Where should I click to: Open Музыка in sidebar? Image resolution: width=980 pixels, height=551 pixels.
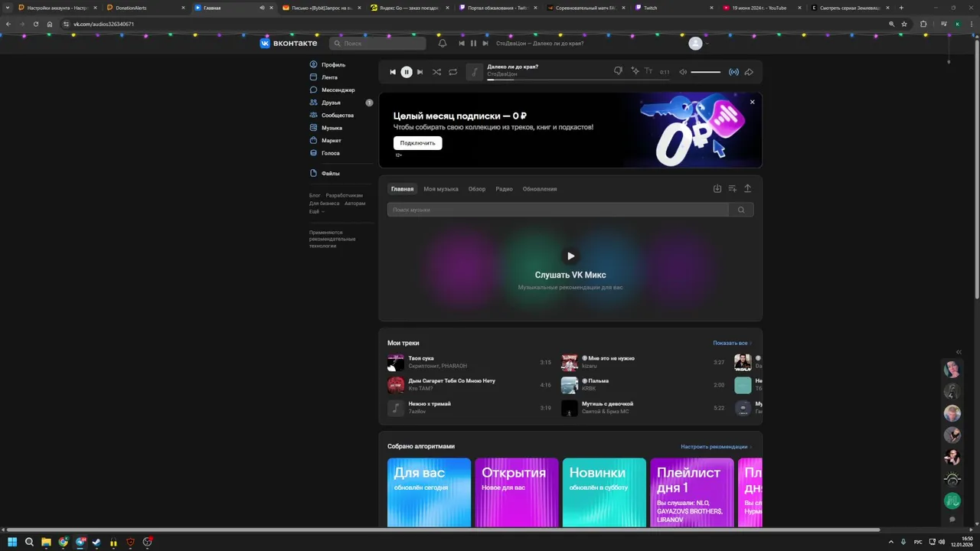(326, 128)
